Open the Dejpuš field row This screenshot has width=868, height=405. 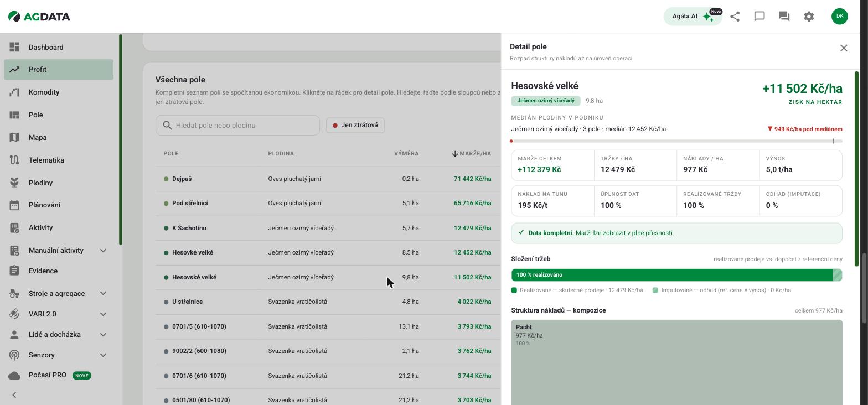(328, 179)
